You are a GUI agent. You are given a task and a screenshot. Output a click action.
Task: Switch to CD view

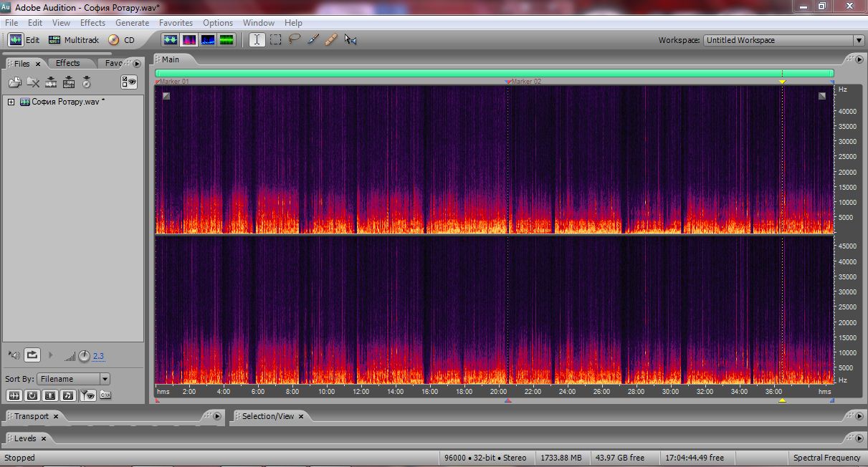(x=122, y=40)
